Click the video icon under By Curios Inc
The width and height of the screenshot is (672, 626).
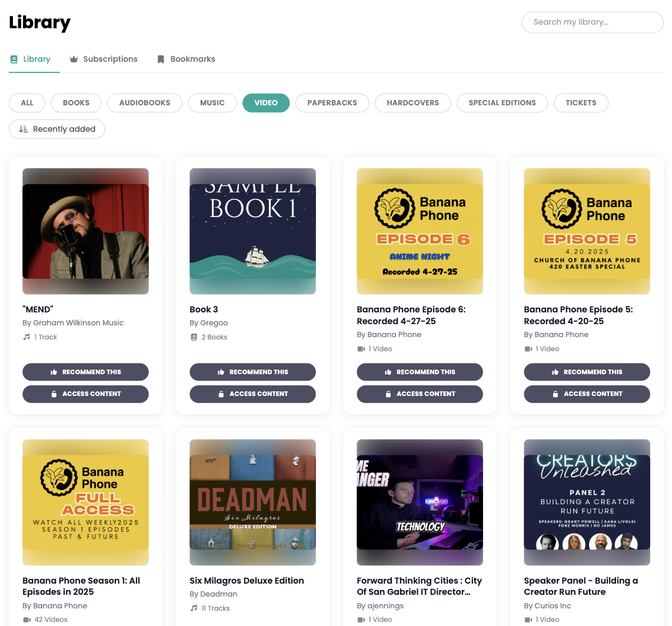(528, 620)
